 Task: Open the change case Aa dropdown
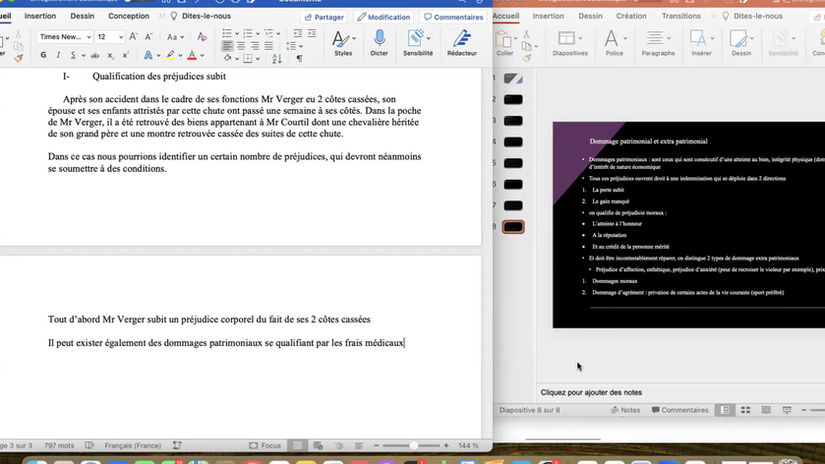[x=175, y=37]
